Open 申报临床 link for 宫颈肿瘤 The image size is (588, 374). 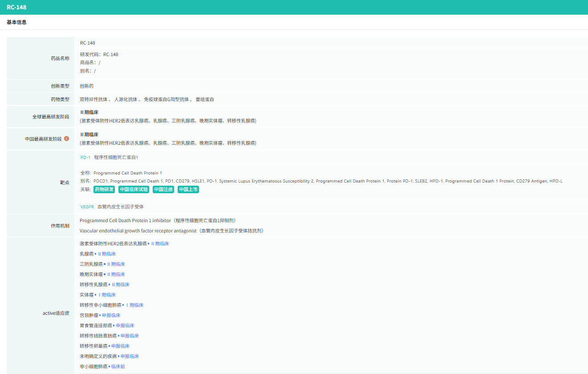(111, 316)
